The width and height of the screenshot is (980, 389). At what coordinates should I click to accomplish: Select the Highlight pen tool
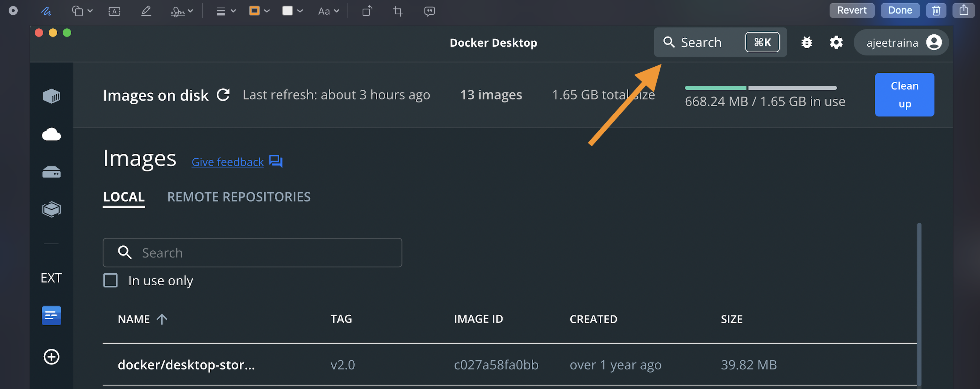click(x=146, y=11)
